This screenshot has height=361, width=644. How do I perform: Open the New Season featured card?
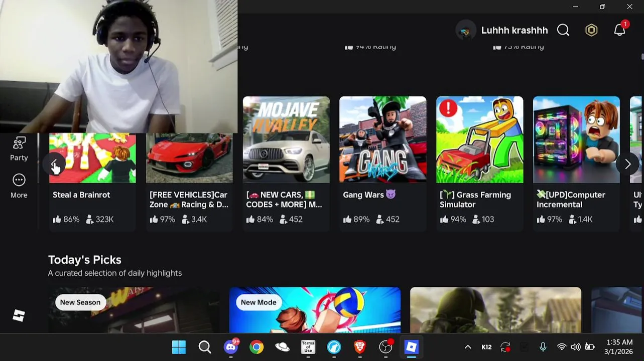tap(134, 310)
